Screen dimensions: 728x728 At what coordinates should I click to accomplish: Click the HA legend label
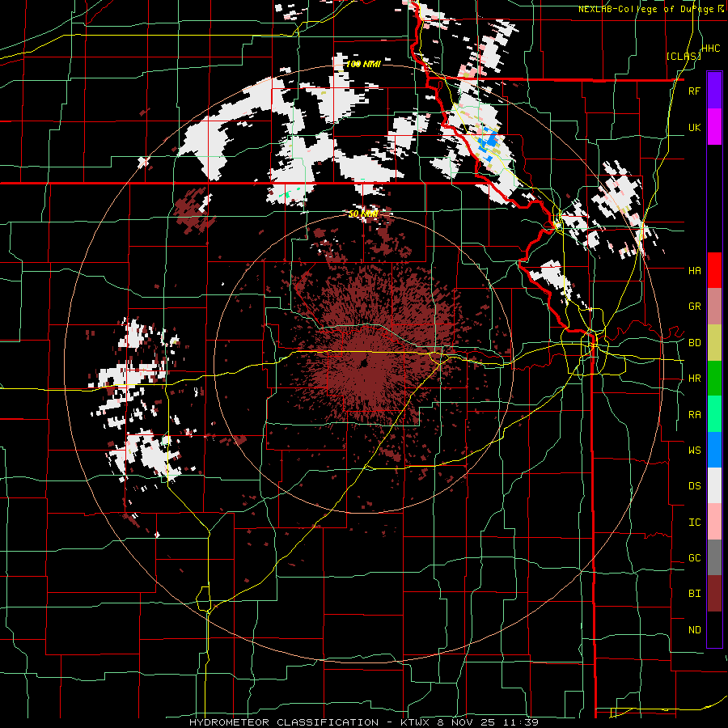click(x=694, y=271)
